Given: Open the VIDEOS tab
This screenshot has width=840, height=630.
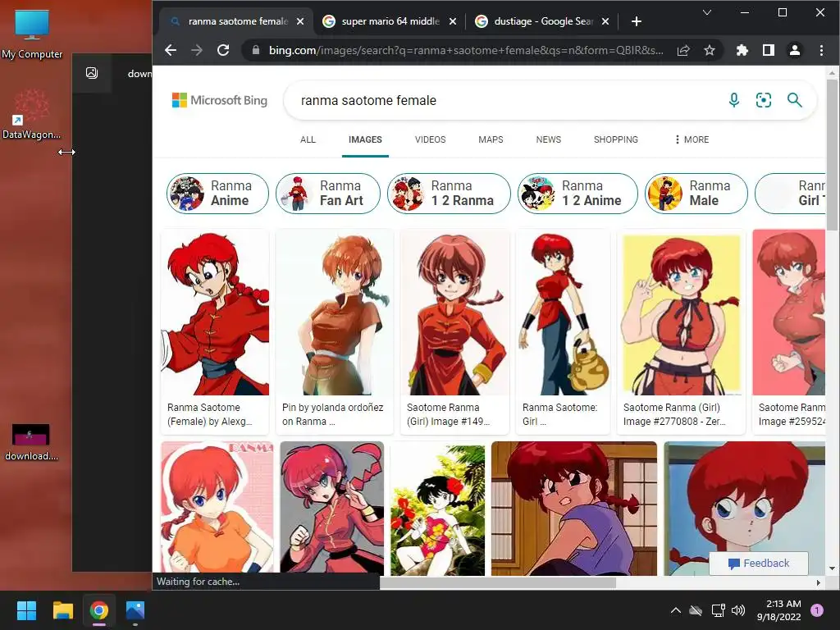Looking at the screenshot, I should pyautogui.click(x=430, y=139).
